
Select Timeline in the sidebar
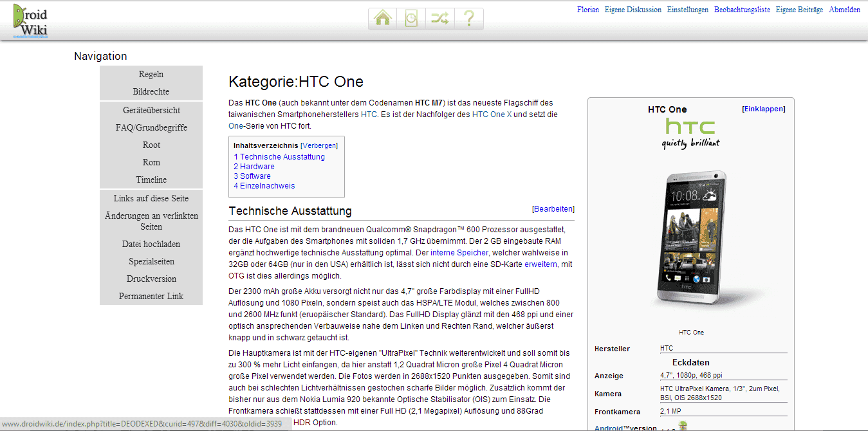pyautogui.click(x=151, y=179)
